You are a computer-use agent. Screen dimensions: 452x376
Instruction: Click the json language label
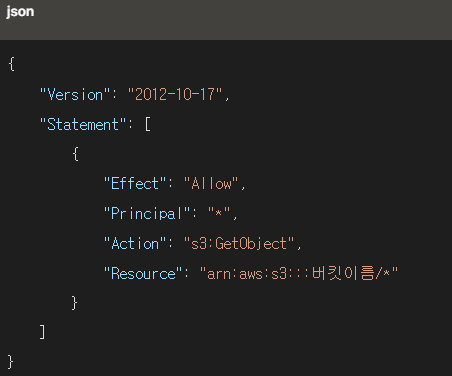pyautogui.click(x=20, y=12)
